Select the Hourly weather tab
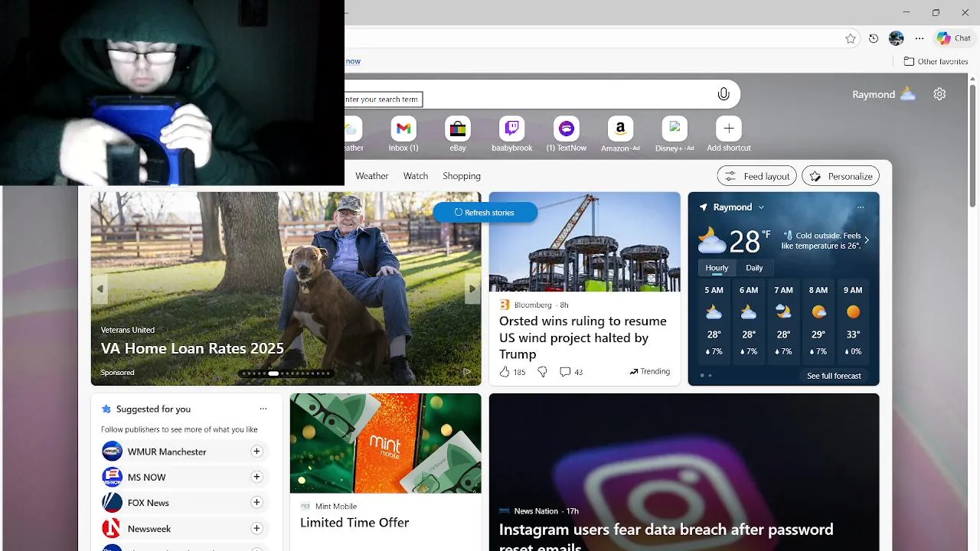The width and height of the screenshot is (980, 551). coord(717,268)
